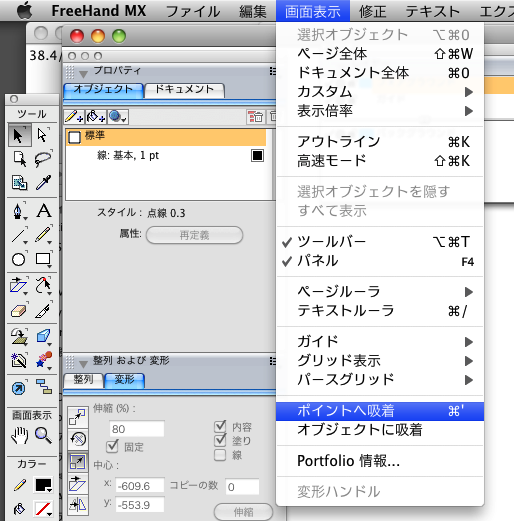Viewport: 514px width, 521px height.
Task: Choose the Action tool
Action: pos(19,388)
